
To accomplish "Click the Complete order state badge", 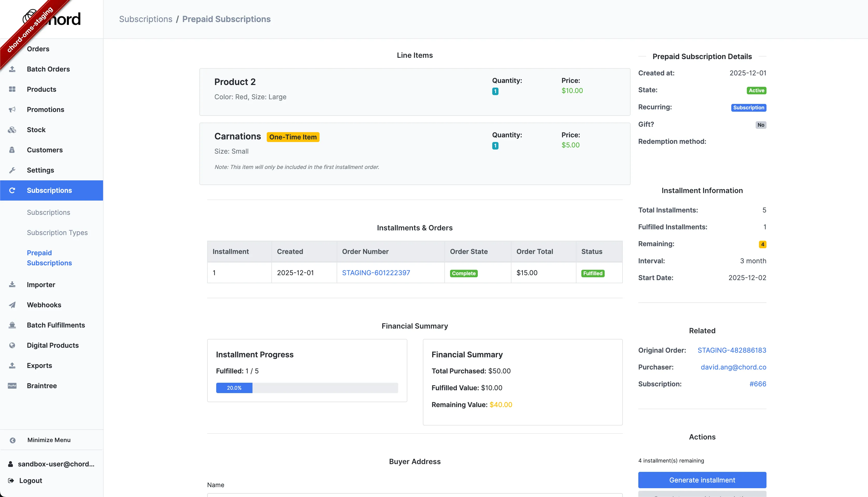I will (x=464, y=273).
